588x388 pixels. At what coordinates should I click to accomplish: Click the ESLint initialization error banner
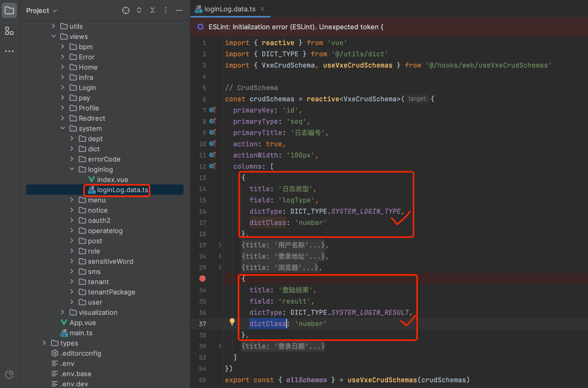point(296,27)
